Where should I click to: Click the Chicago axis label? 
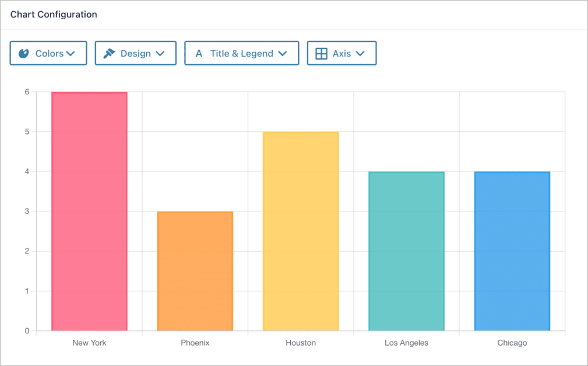tap(512, 343)
